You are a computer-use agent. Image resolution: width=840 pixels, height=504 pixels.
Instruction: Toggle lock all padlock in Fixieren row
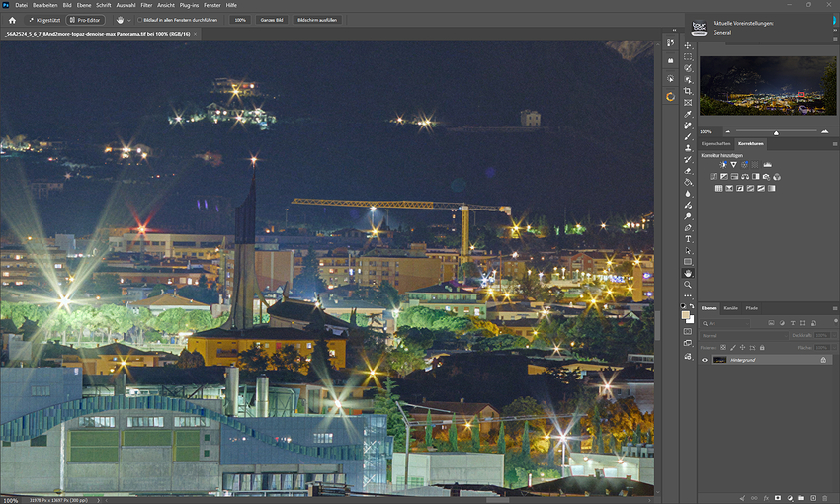pyautogui.click(x=762, y=348)
